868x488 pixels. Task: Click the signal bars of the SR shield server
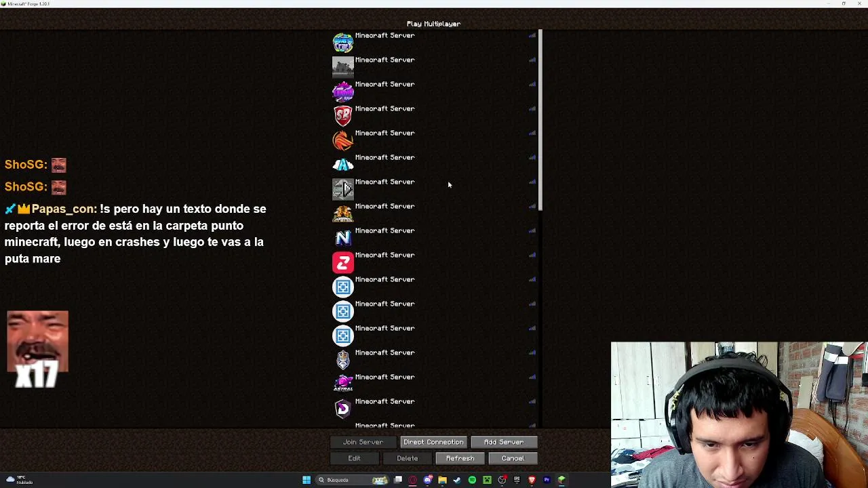click(x=532, y=108)
